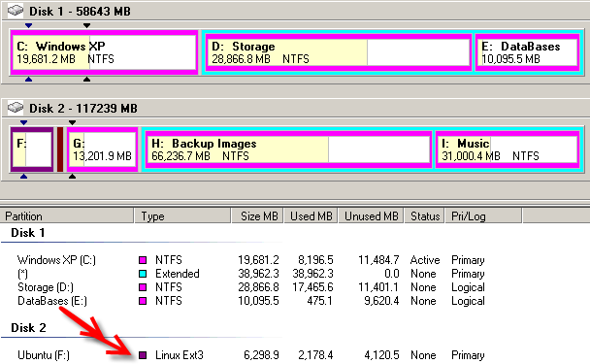Select the DataBases (E:) row
Image resolution: width=590 pixels, height=364 pixels.
[x=251, y=301]
